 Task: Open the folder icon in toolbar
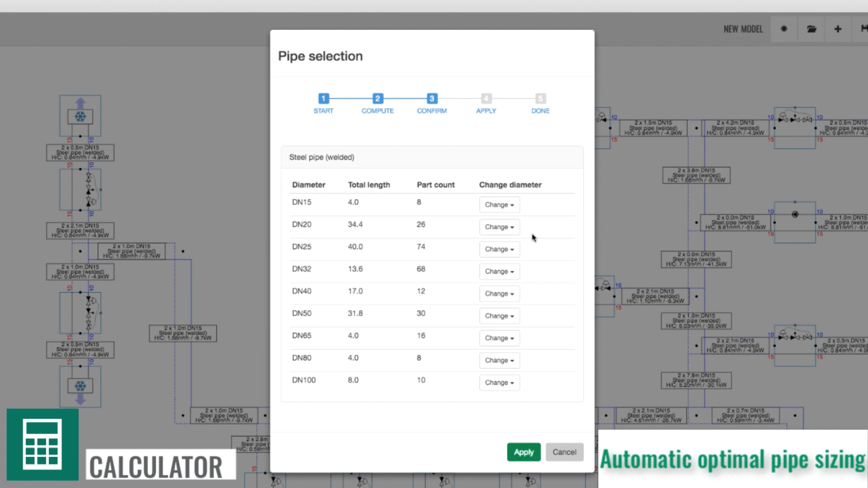pos(811,29)
